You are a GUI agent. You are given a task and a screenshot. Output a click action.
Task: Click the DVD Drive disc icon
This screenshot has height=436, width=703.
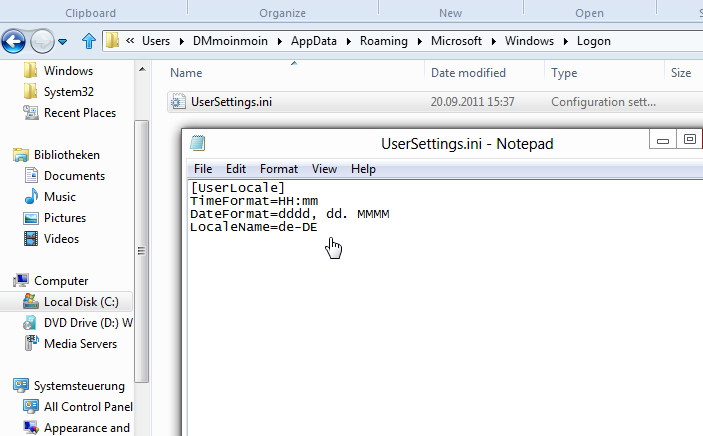30,323
